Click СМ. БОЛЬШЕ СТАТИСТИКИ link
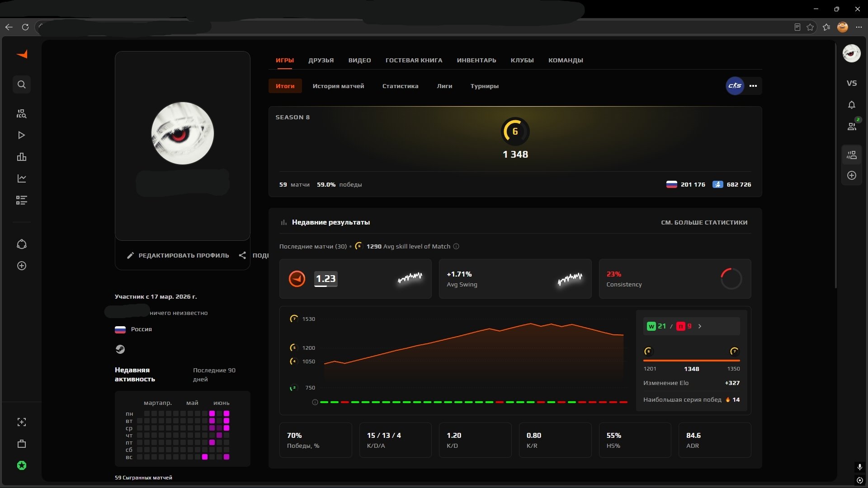Screen dimensions: 868x488 (x=704, y=222)
